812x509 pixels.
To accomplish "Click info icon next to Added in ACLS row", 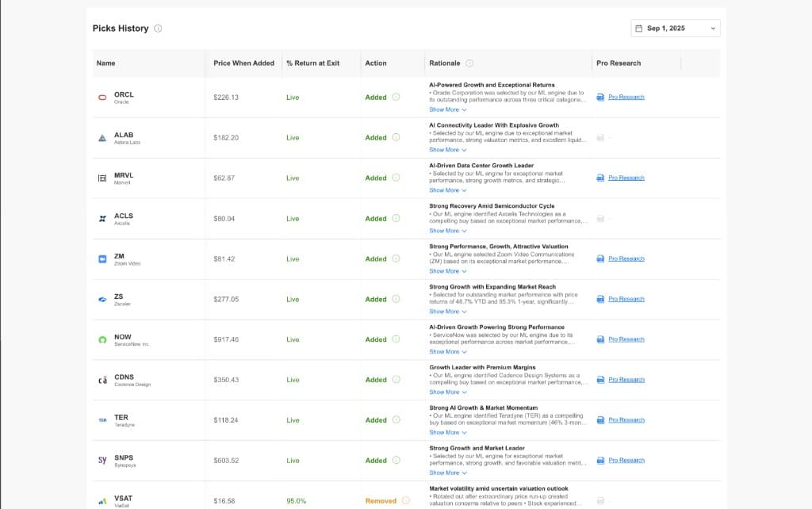I will tap(396, 218).
